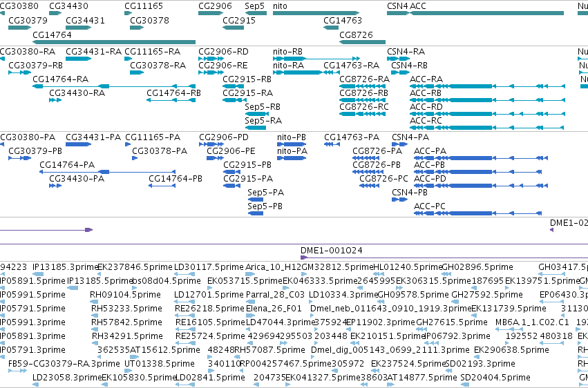Select the EK237846.5prime EST label
The height and width of the screenshot is (388, 588).
pos(135,267)
